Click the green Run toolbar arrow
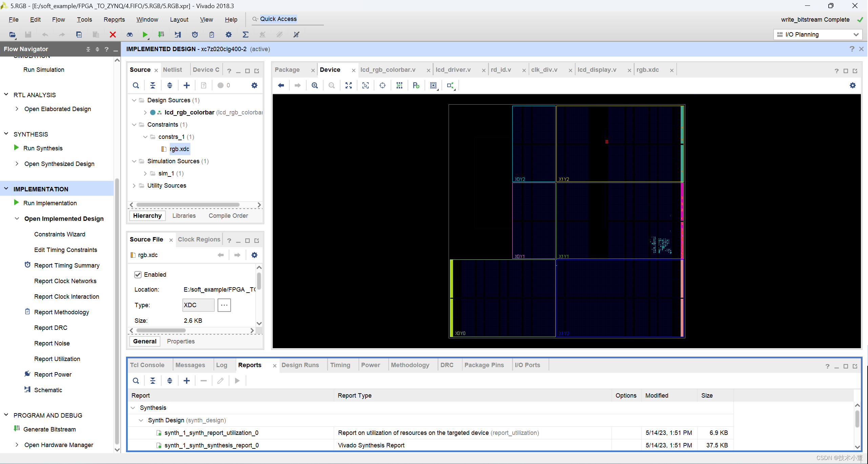868x464 pixels. pyautogui.click(x=145, y=35)
